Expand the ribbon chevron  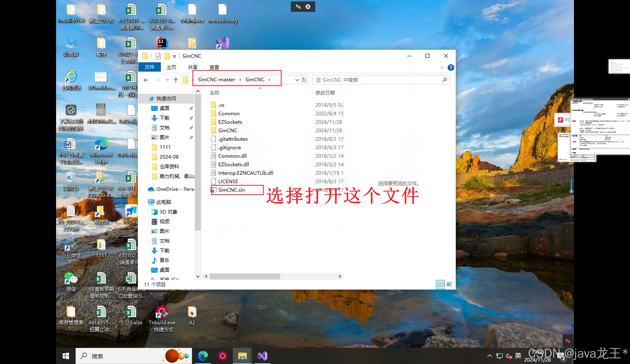(x=442, y=67)
